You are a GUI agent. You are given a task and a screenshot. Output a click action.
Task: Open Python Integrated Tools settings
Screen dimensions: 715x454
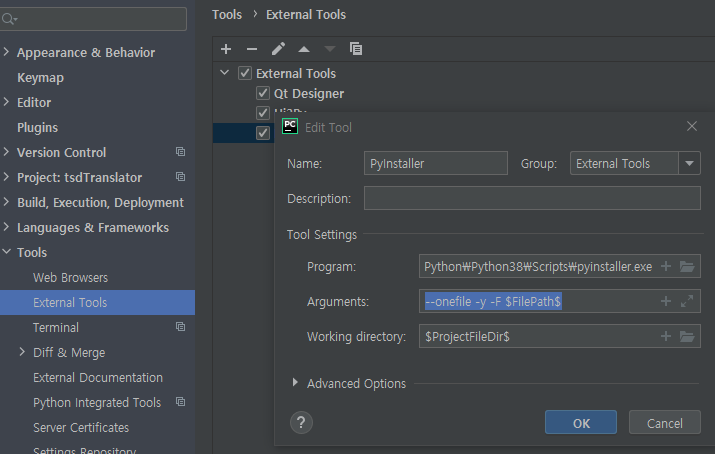(x=97, y=402)
